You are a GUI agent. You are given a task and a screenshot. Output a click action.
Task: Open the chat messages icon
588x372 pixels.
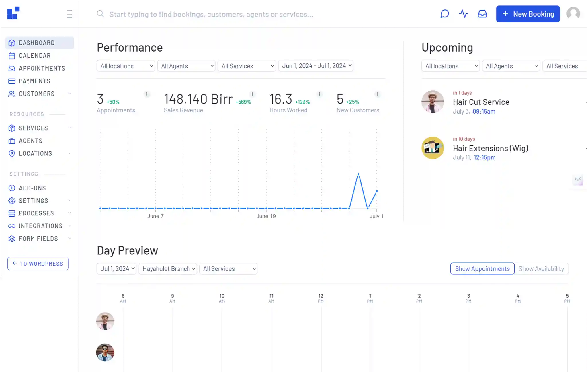click(444, 14)
